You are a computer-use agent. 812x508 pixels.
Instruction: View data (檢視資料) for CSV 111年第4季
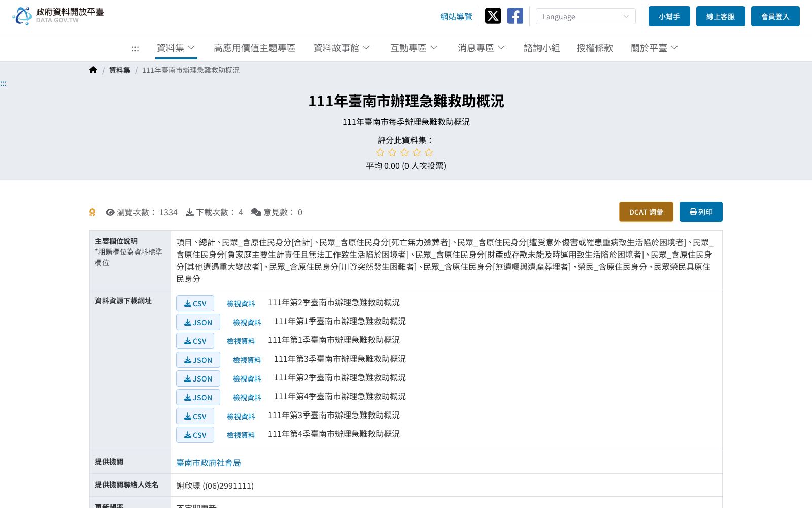pyautogui.click(x=241, y=435)
